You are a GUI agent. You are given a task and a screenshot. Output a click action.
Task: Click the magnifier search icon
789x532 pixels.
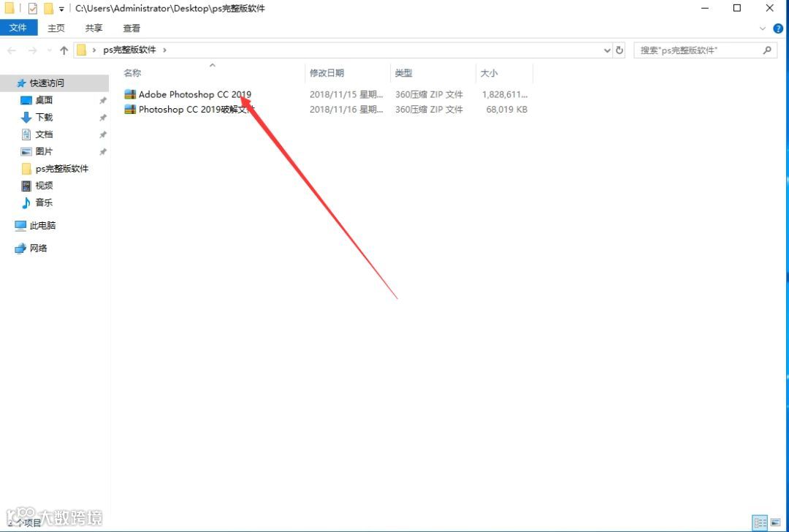[767, 50]
